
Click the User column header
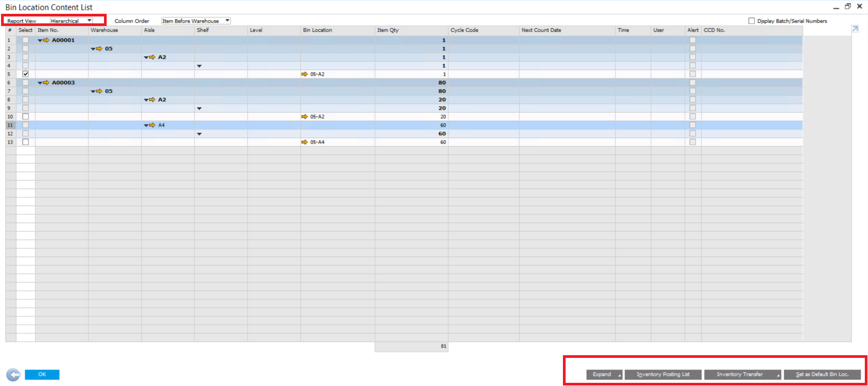667,30
